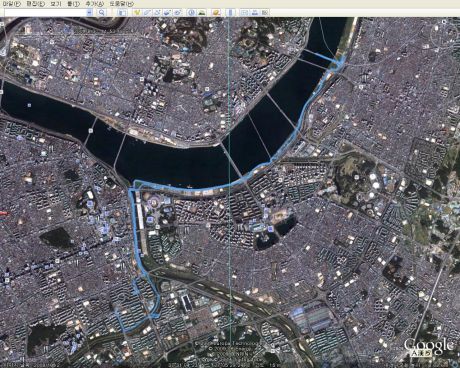Click inside the search text field
The image size is (460, 368).
point(45,13)
